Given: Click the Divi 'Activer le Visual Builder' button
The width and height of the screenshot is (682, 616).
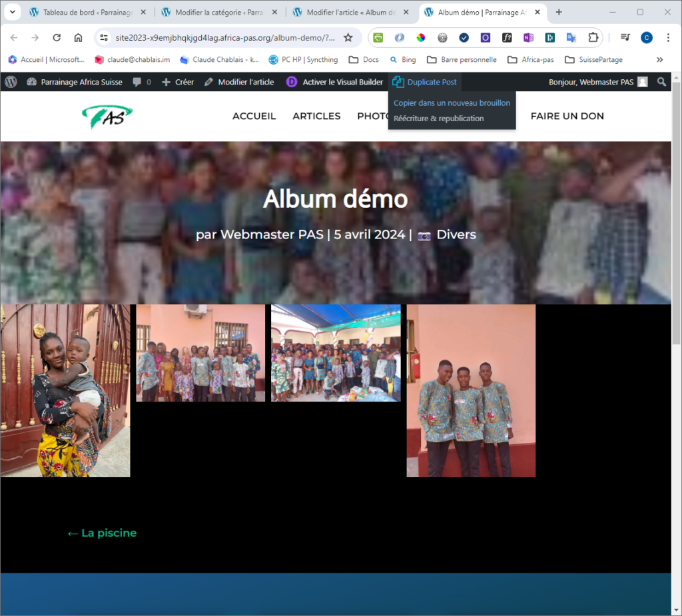Looking at the screenshot, I should click(335, 82).
